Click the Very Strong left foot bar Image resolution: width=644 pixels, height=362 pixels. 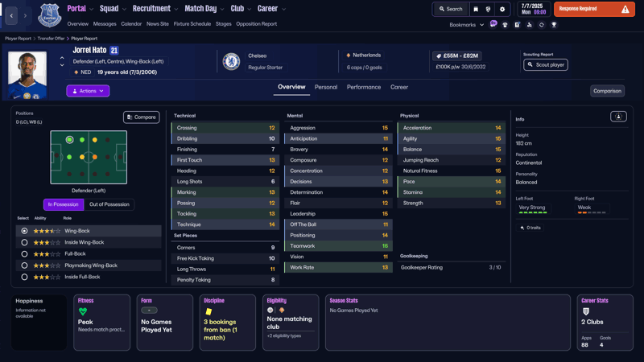533,212
